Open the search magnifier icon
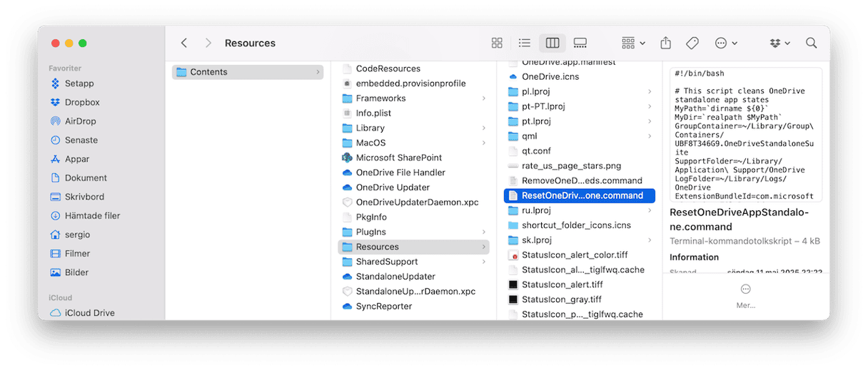 click(x=812, y=43)
